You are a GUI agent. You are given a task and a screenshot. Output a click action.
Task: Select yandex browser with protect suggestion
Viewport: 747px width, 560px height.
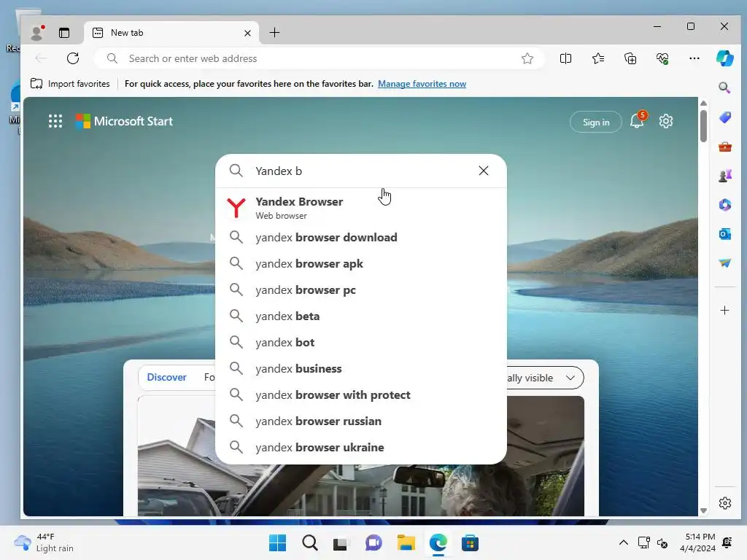(361, 394)
